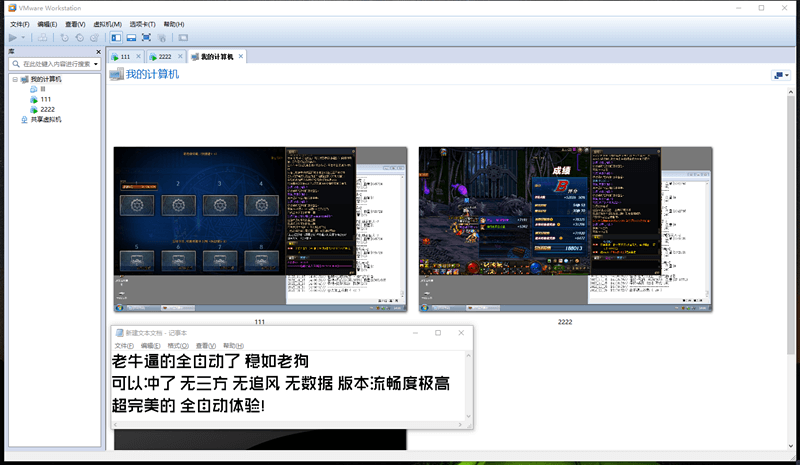Close the Notepad window
The width and height of the screenshot is (800, 465).
tap(461, 333)
